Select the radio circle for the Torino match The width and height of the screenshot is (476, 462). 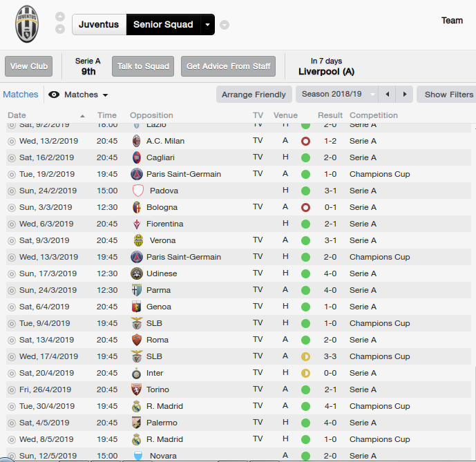pyautogui.click(x=11, y=389)
